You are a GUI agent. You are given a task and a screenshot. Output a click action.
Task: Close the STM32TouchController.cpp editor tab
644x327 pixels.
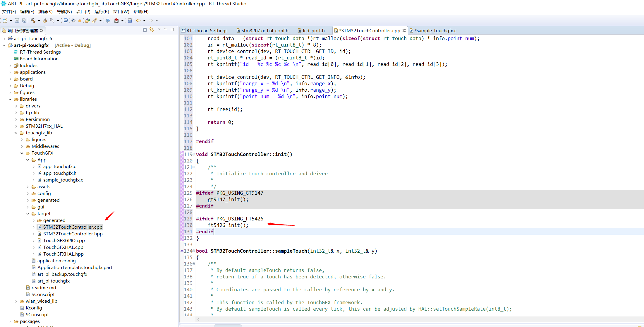[404, 30]
